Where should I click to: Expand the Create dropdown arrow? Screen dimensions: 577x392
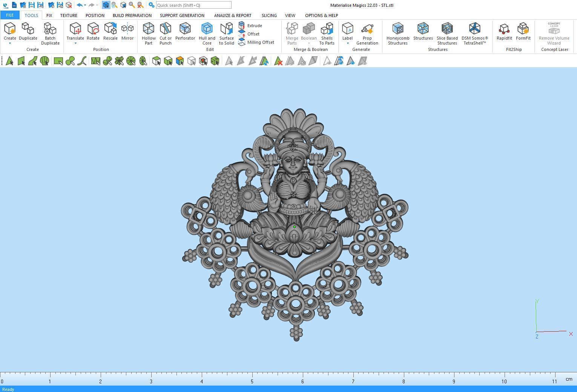pyautogui.click(x=10, y=43)
